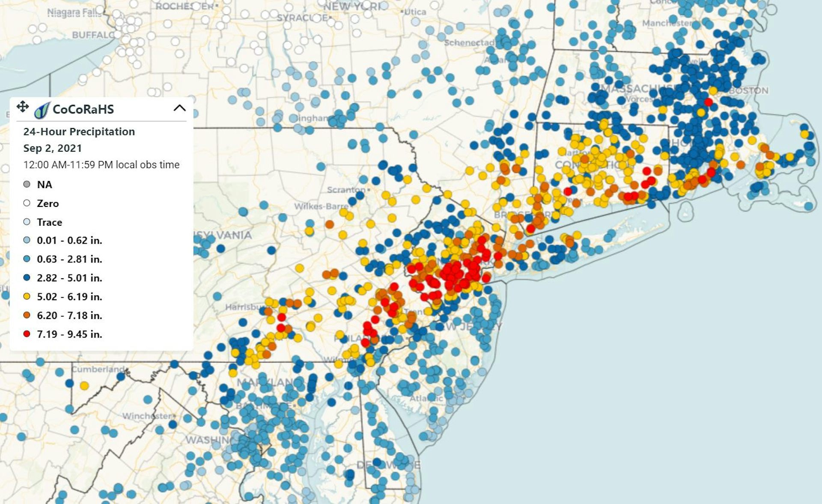This screenshot has width=822, height=504.
Task: Click the 0.63 - 2.81 in. legend dot
Action: [27, 259]
